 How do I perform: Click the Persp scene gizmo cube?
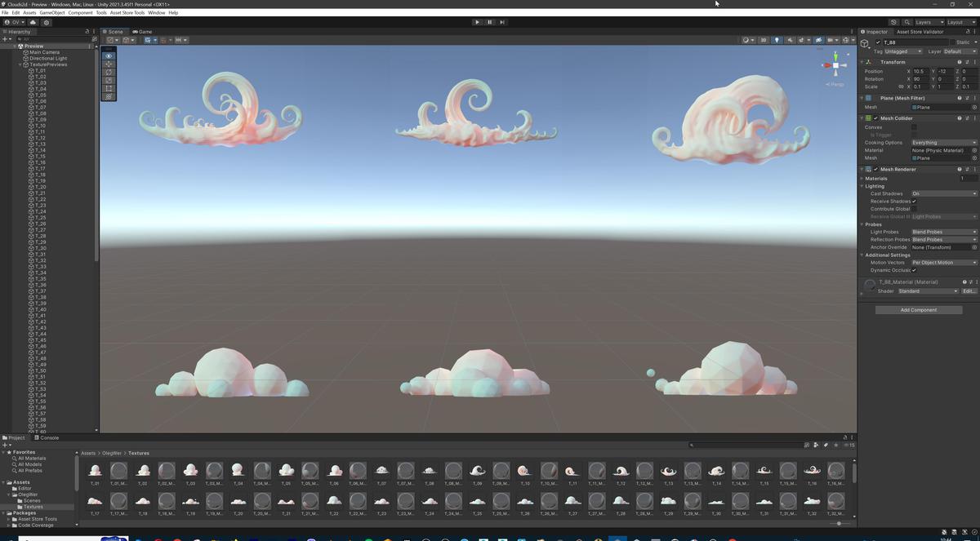coord(835,66)
